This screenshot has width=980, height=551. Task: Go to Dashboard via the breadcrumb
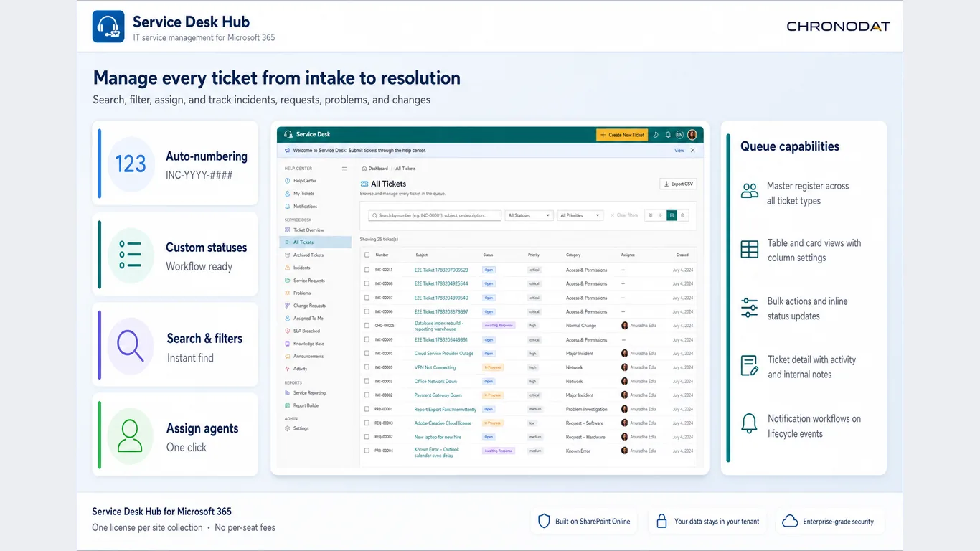(378, 169)
